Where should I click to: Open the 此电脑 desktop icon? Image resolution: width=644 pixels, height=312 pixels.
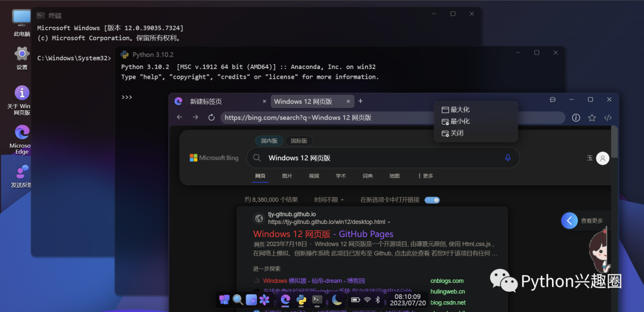(22, 23)
